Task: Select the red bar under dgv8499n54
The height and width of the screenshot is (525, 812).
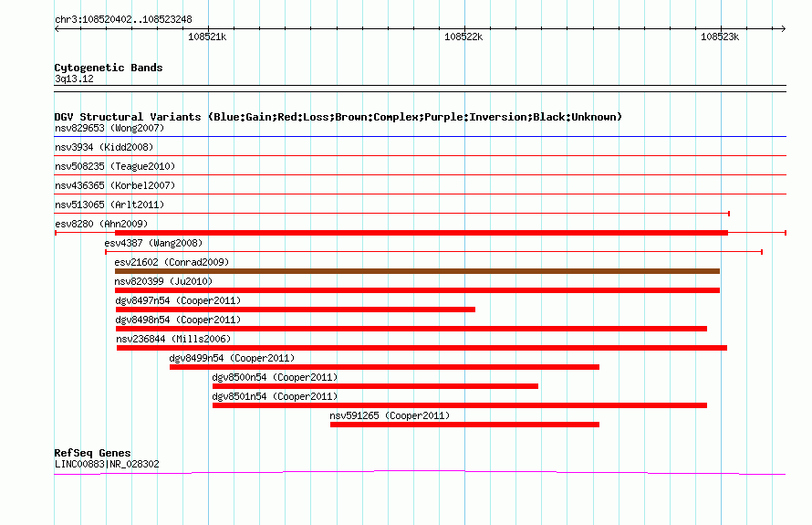Action: click(x=384, y=367)
